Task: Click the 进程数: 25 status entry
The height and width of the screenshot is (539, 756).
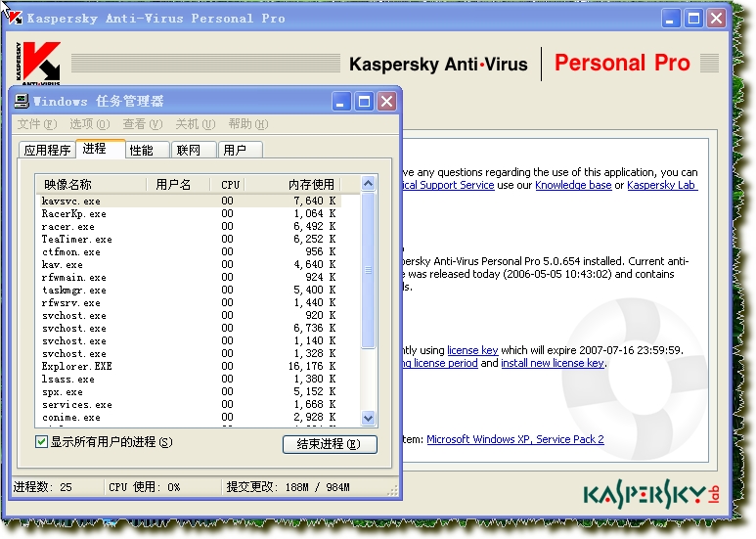Action: pos(57,487)
